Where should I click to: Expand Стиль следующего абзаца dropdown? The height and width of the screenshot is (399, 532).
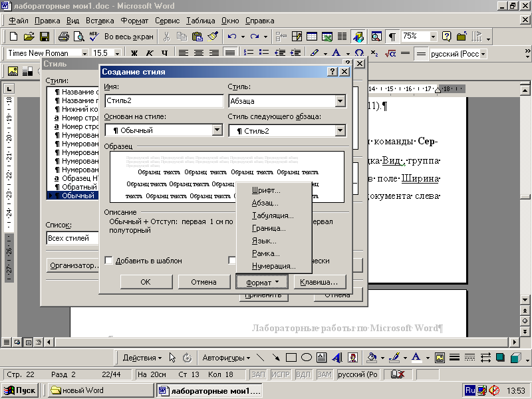click(340, 130)
